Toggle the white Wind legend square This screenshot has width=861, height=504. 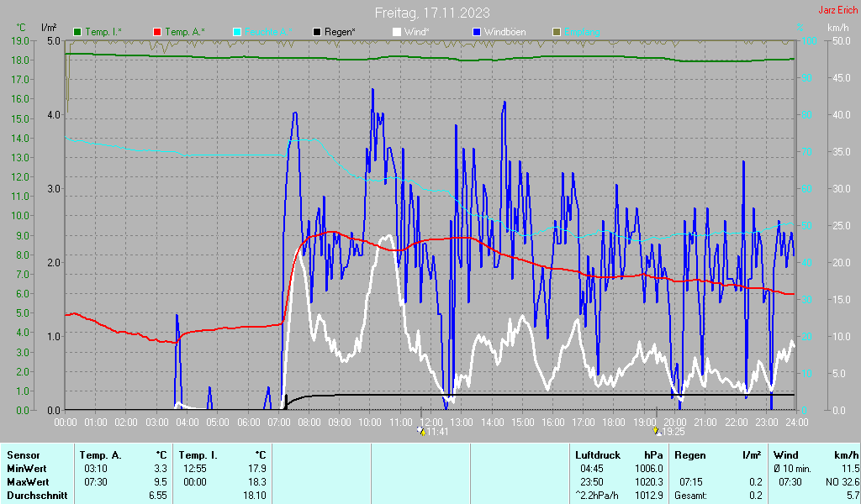396,32
